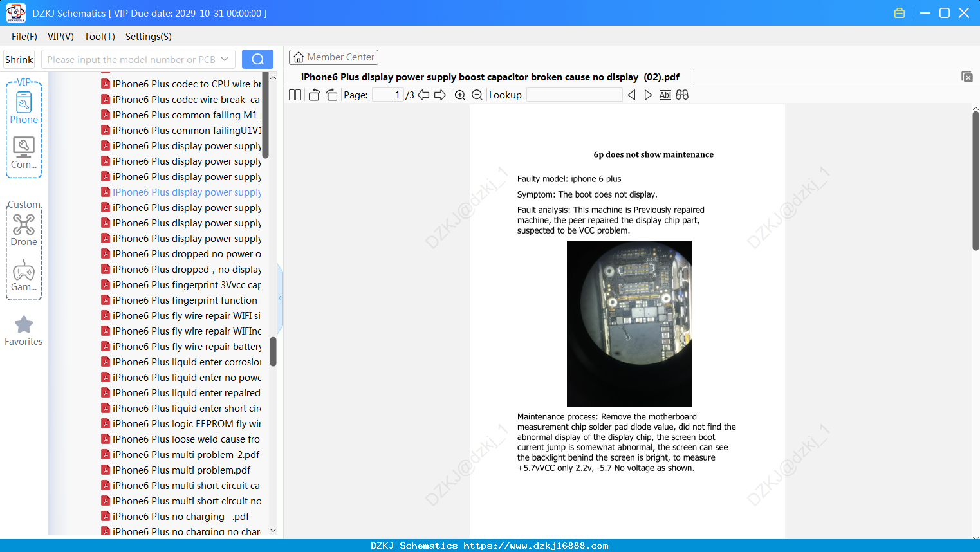Go to the next PDF page
Image resolution: width=980 pixels, height=552 pixels.
(440, 95)
